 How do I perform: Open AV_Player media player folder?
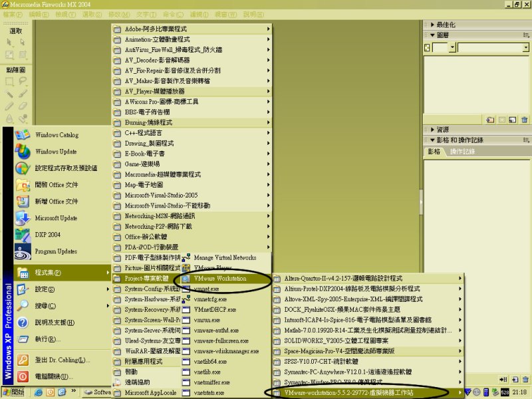[x=192, y=92]
